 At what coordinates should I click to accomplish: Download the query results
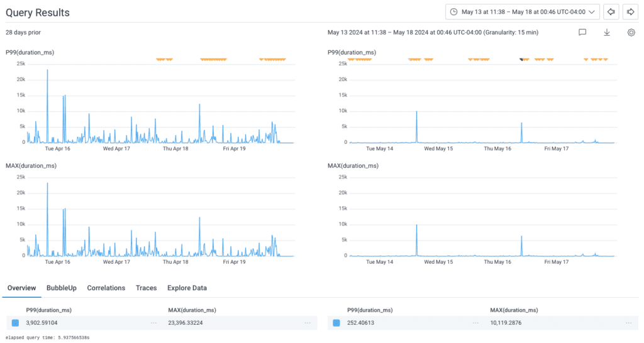click(607, 33)
